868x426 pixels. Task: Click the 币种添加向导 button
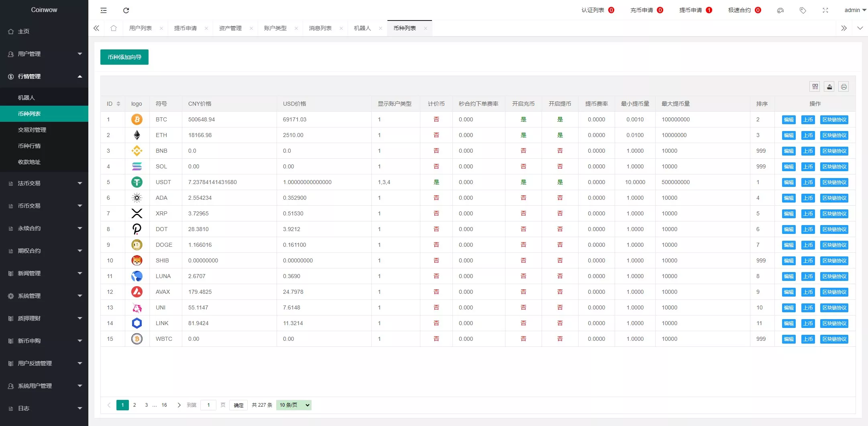[x=124, y=57]
